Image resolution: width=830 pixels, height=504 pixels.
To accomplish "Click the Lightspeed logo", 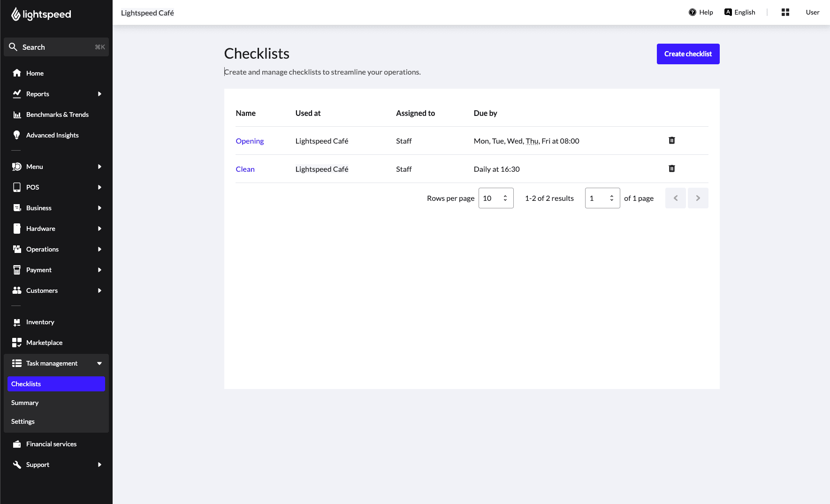I will pyautogui.click(x=41, y=14).
